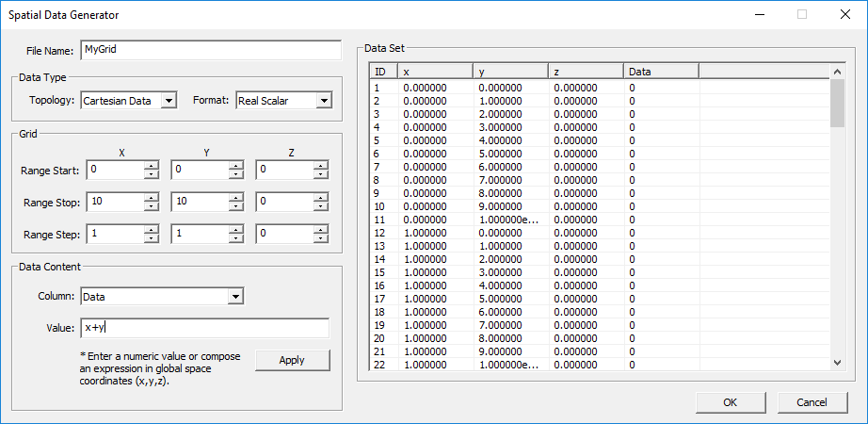This screenshot has height=424, width=868.
Task: Close the Spatial Data Generator window
Action: 844,14
